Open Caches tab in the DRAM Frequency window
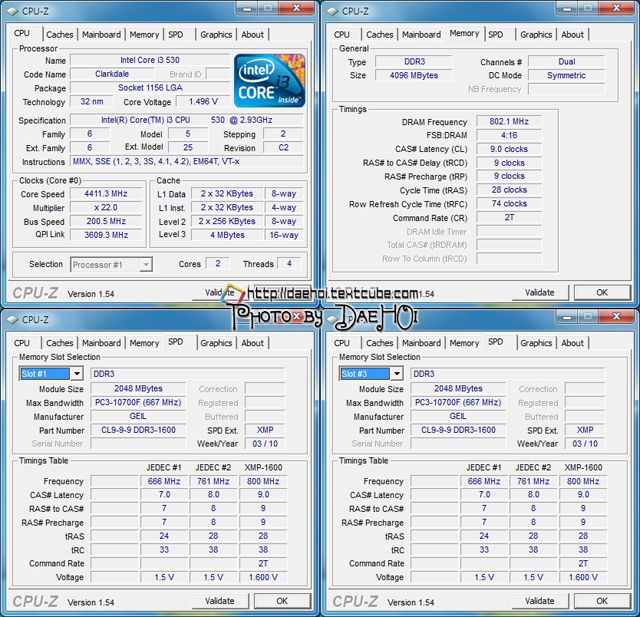This screenshot has height=617, width=640. 380,35
